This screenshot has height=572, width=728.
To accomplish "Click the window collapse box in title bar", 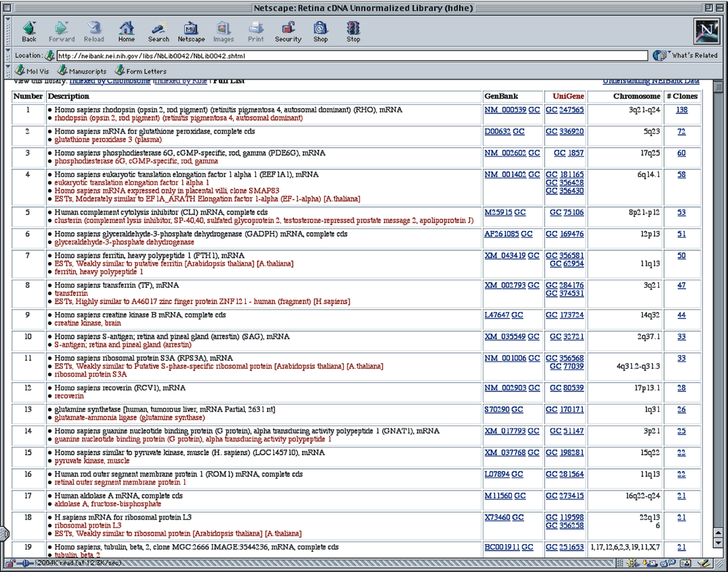I will 720,7.
